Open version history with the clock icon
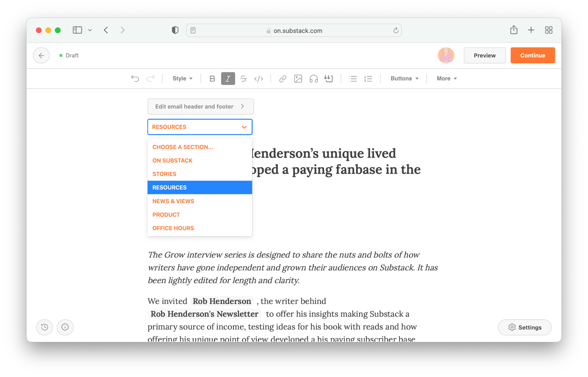588x377 pixels. tap(45, 327)
